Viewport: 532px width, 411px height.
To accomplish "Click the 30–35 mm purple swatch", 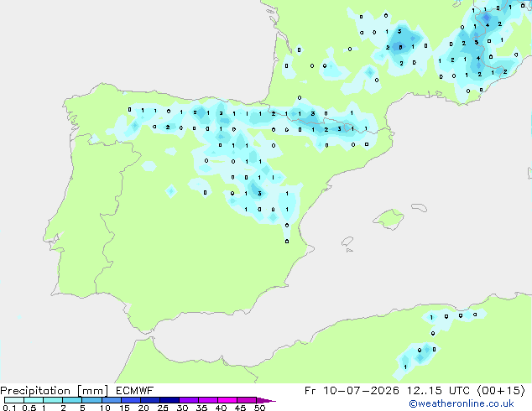I will click(x=188, y=400).
